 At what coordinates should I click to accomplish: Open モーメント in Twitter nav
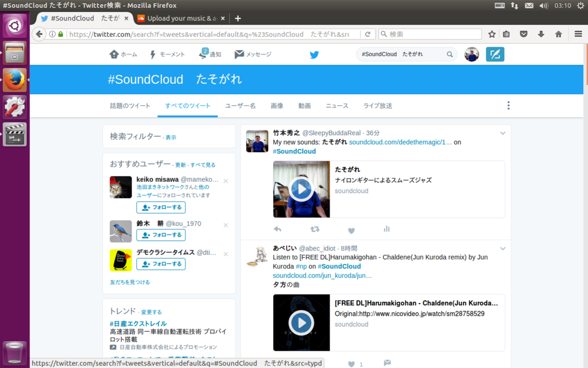point(167,55)
